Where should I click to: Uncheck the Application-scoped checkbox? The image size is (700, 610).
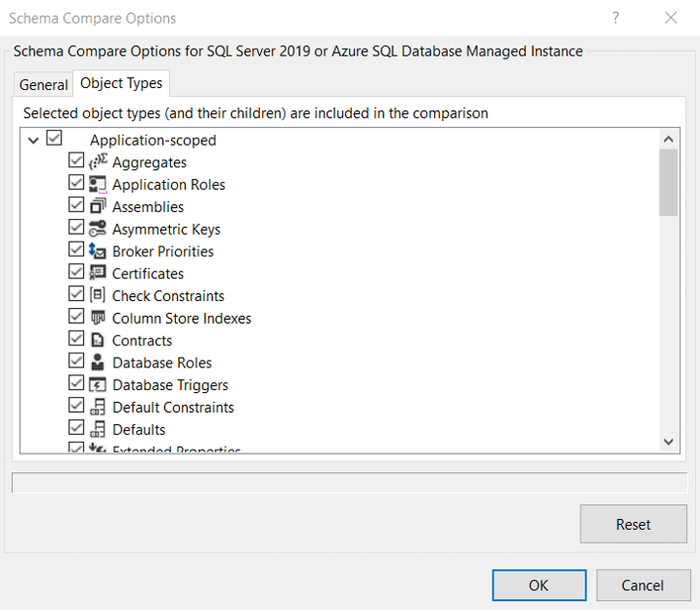click(54, 138)
